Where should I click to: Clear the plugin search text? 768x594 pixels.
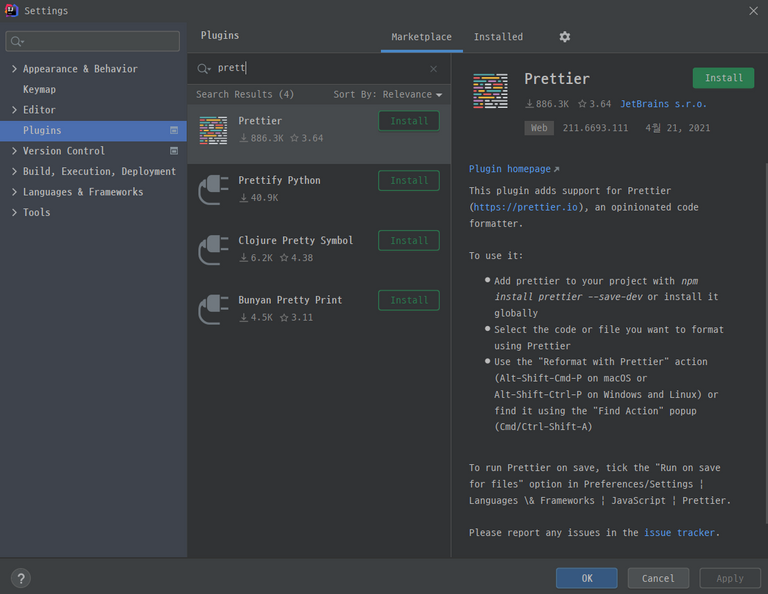[433, 69]
